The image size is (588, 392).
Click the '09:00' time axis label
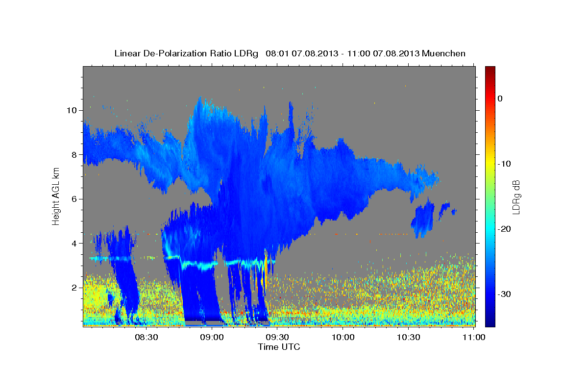click(x=212, y=337)
